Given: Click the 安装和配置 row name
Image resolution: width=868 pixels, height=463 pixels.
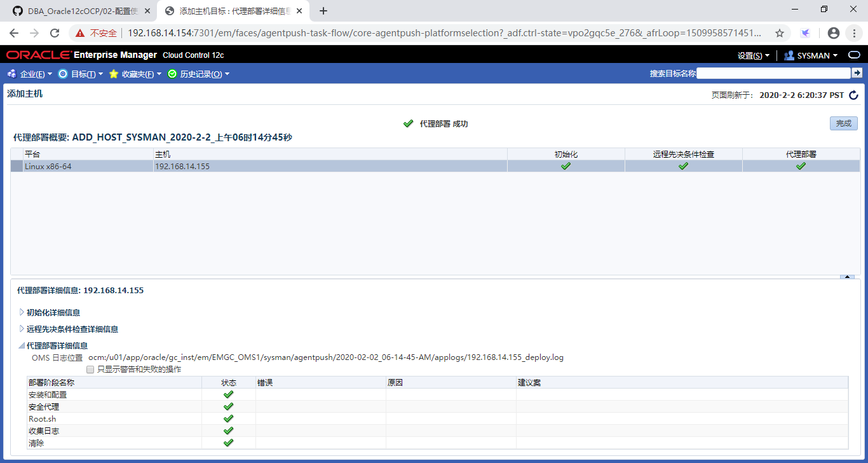Looking at the screenshot, I should click(x=48, y=394).
